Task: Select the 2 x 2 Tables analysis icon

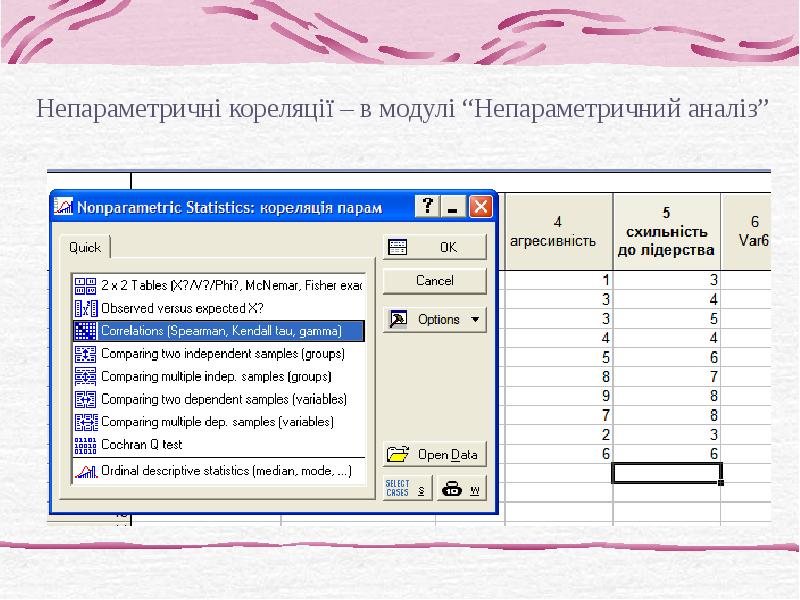Action: 85,285
